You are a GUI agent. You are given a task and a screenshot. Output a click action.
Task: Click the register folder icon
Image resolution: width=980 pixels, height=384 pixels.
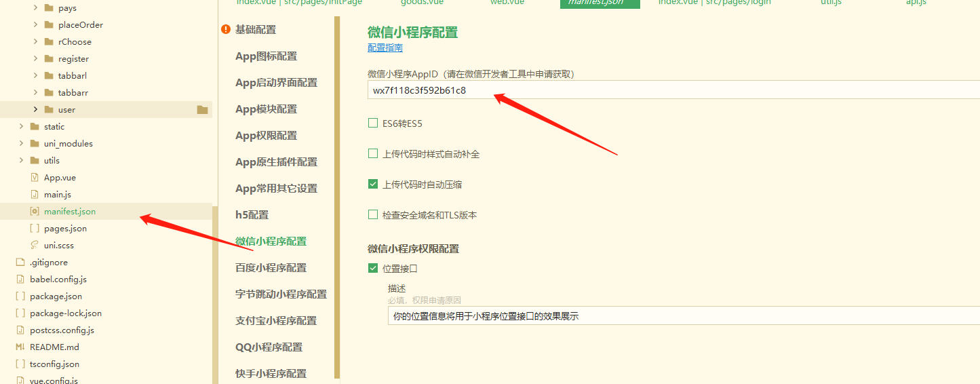tap(48, 59)
